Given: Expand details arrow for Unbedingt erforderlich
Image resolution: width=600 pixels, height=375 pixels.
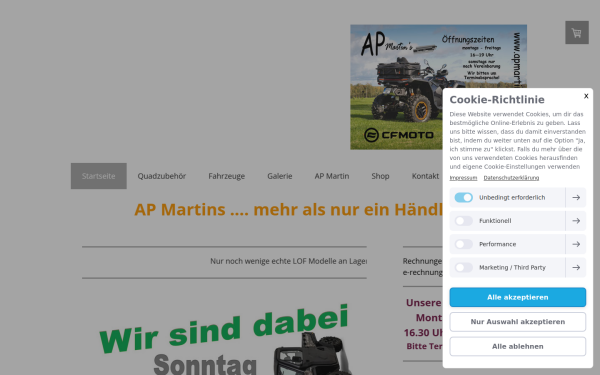Looking at the screenshot, I should (x=576, y=197).
